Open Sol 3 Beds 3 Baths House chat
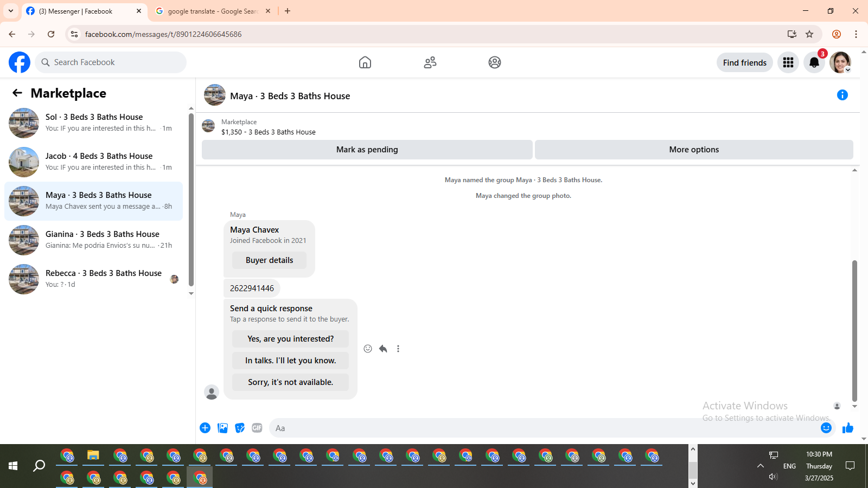Viewport: 868px width, 488px height. (x=93, y=123)
